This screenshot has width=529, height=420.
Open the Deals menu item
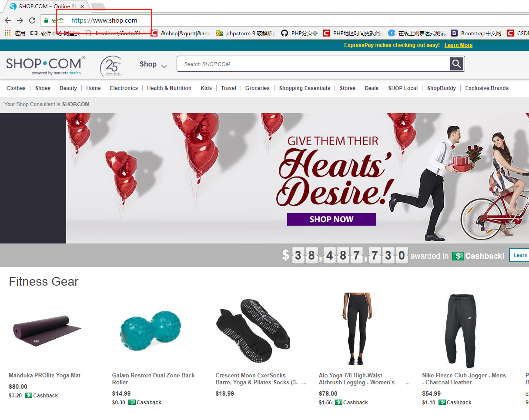click(x=372, y=88)
